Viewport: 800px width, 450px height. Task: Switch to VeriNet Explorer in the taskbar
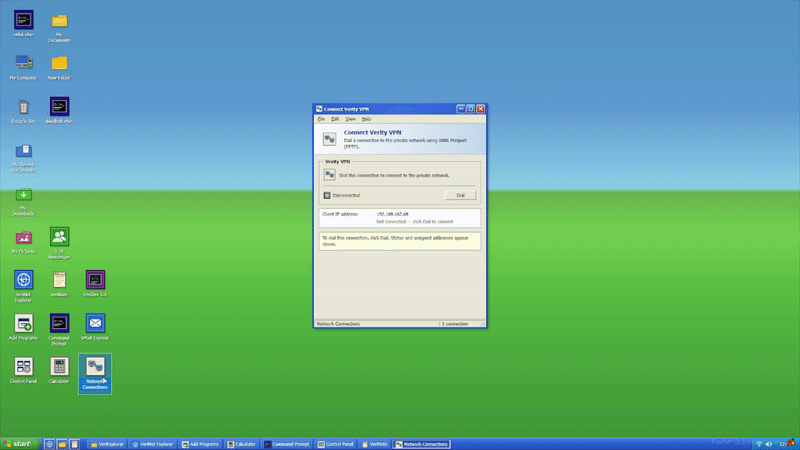tap(153, 444)
